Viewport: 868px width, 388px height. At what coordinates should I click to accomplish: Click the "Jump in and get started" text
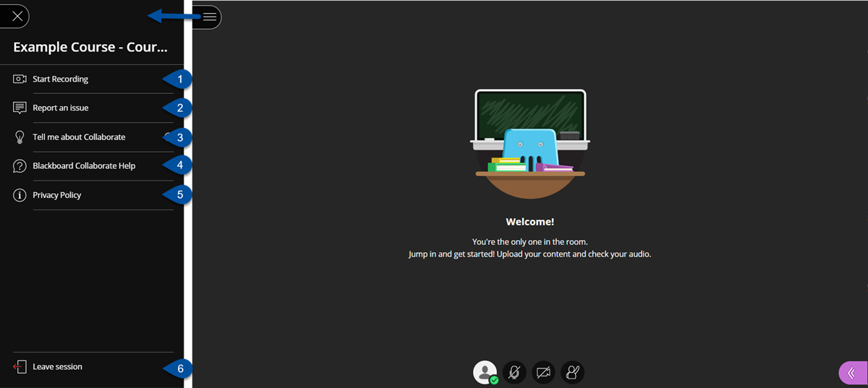pos(529,254)
